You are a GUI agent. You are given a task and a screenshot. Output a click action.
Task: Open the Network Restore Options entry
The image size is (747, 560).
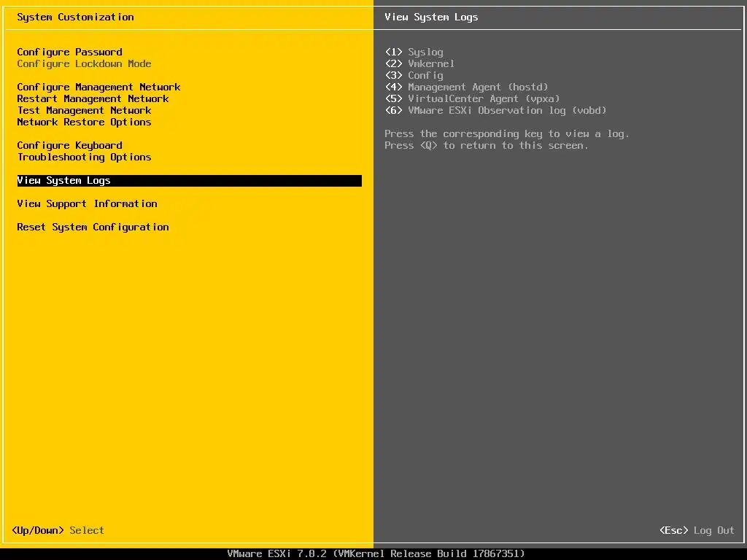click(x=85, y=122)
